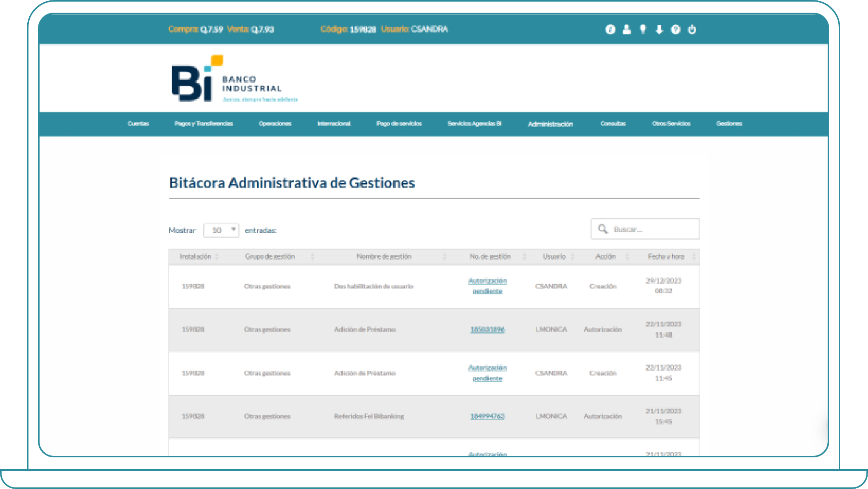Image resolution: width=868 pixels, height=489 pixels.
Task: Sort by Acción column arrows
Action: pyautogui.click(x=627, y=257)
